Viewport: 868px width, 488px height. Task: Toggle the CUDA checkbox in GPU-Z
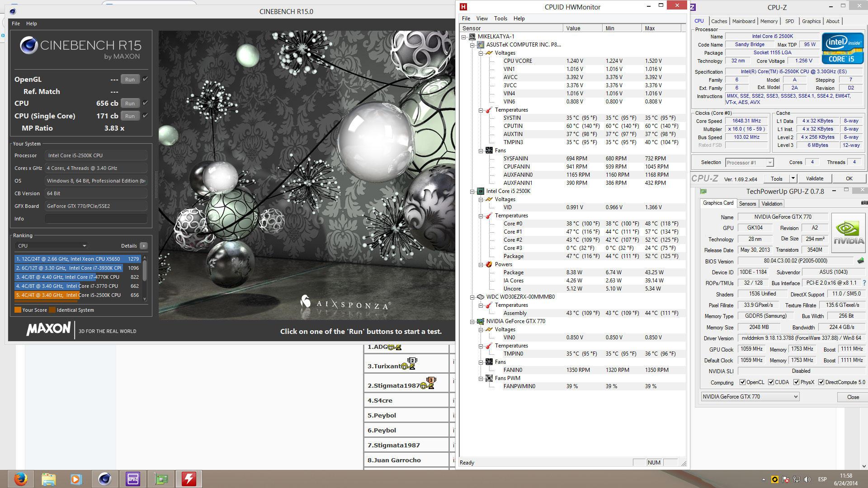coord(771,382)
